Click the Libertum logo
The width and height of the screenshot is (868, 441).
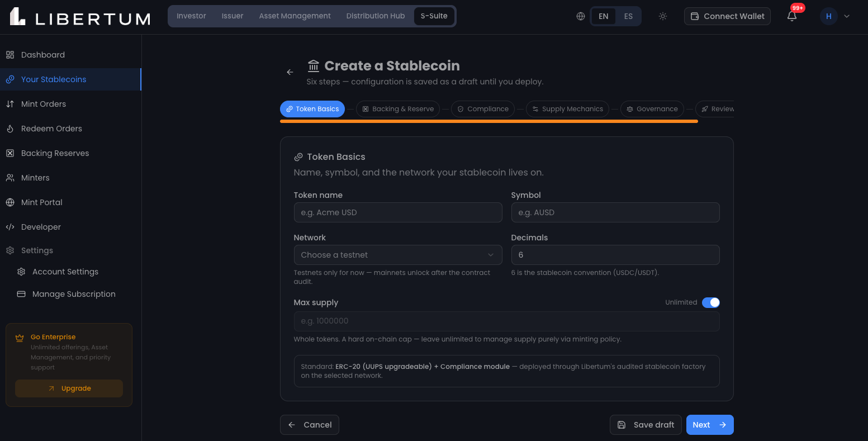pos(80,17)
